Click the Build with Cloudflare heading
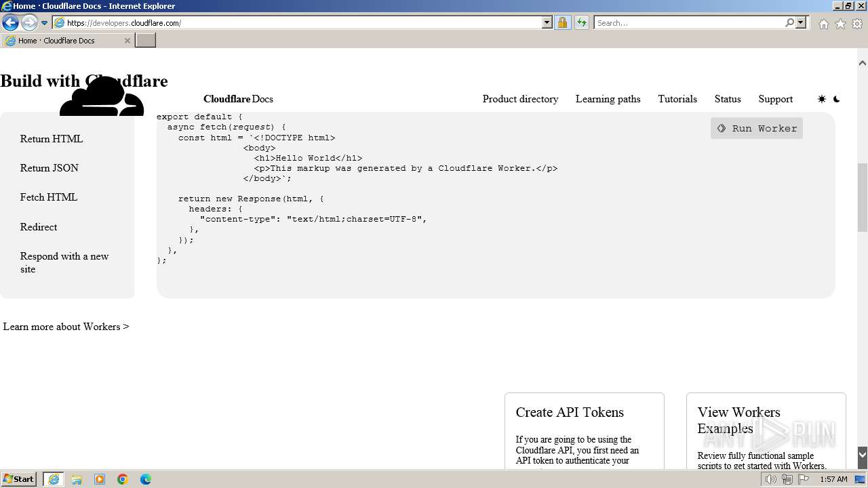Image resolution: width=868 pixels, height=488 pixels. point(84,81)
